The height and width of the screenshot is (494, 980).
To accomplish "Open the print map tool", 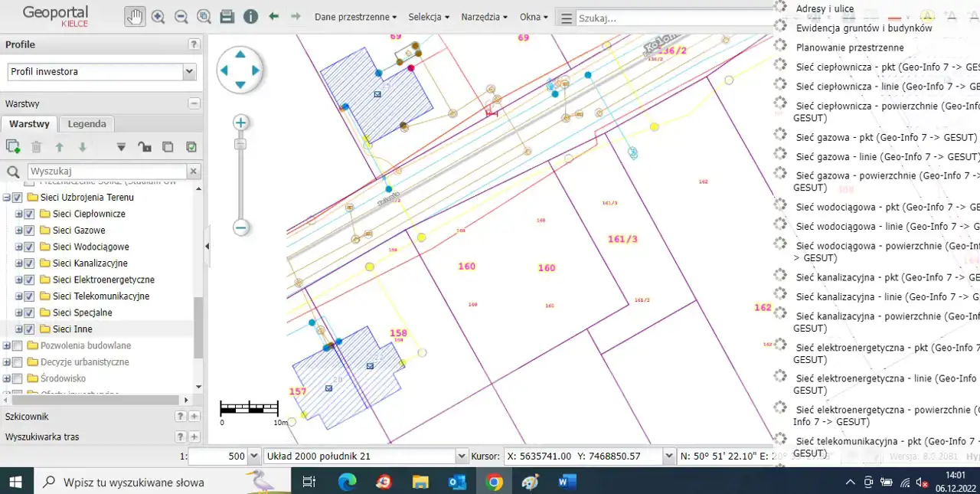I will tap(227, 17).
